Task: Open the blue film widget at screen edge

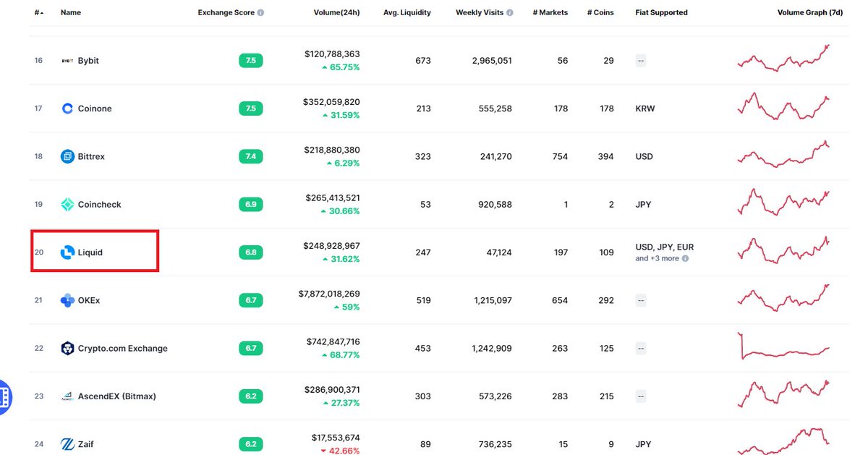Action: click(x=5, y=396)
